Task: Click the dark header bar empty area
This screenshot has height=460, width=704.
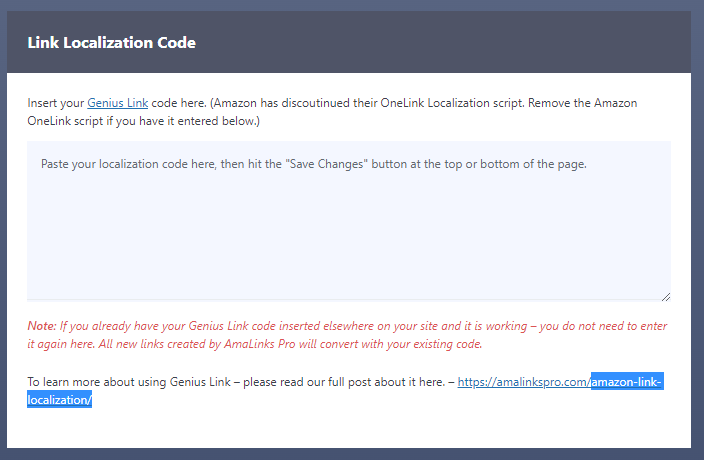Action: point(450,43)
